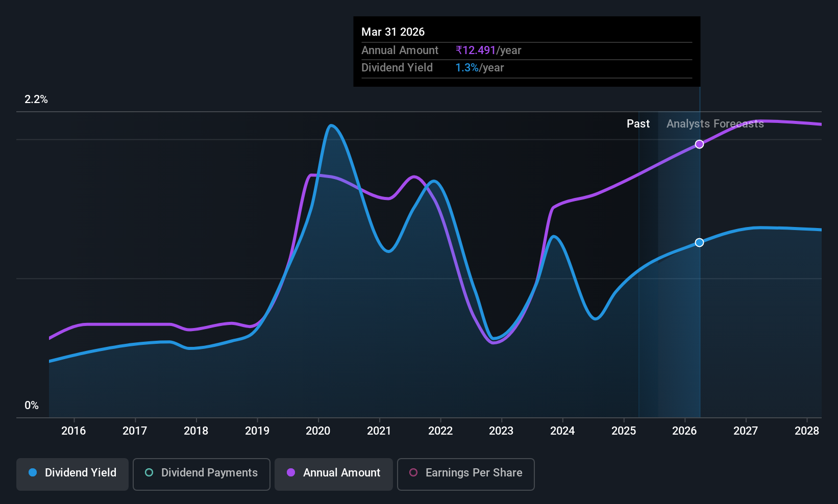Click the 2023 x-axis label
The image size is (838, 504).
[x=501, y=431]
